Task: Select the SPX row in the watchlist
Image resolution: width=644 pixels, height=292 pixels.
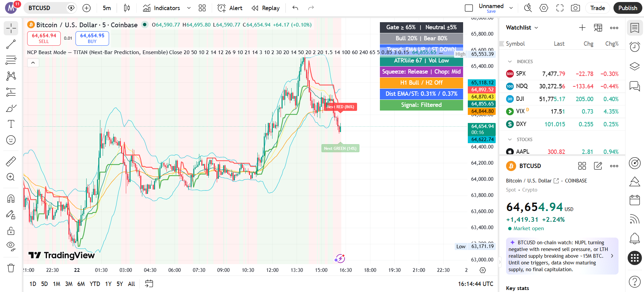Action: pyautogui.click(x=562, y=74)
